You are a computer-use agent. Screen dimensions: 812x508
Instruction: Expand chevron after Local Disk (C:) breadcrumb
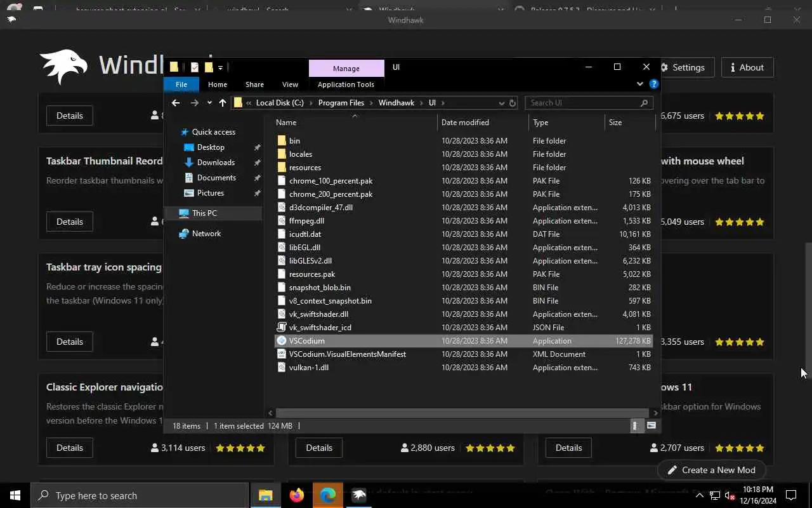click(311, 103)
